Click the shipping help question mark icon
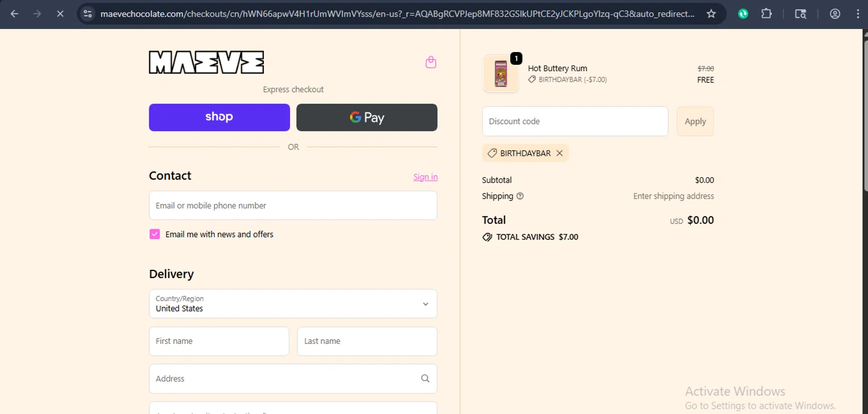 coord(520,196)
